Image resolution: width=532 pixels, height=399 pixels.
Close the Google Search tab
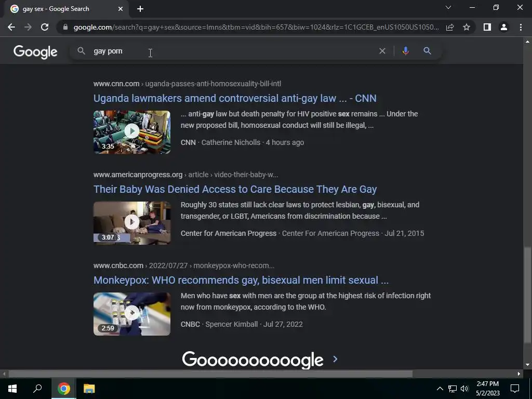(x=121, y=9)
